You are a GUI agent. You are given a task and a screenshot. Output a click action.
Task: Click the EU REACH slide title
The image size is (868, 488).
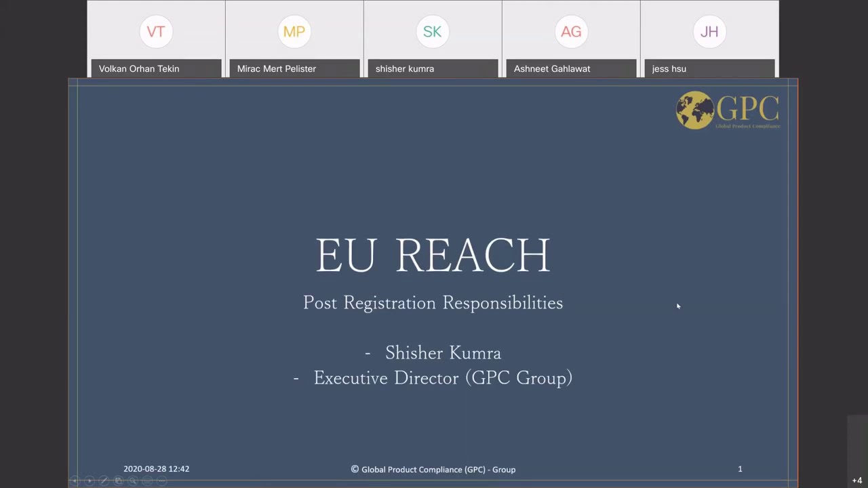(433, 255)
